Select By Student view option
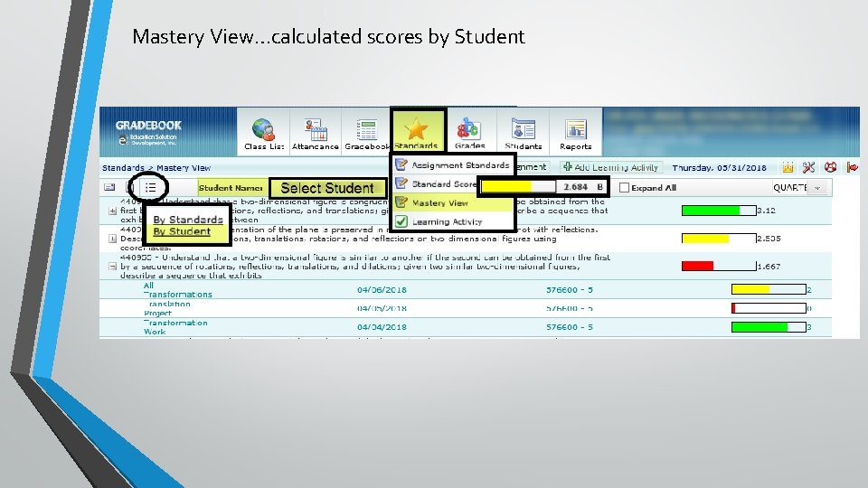Screen dimensions: 868x488 [182, 231]
